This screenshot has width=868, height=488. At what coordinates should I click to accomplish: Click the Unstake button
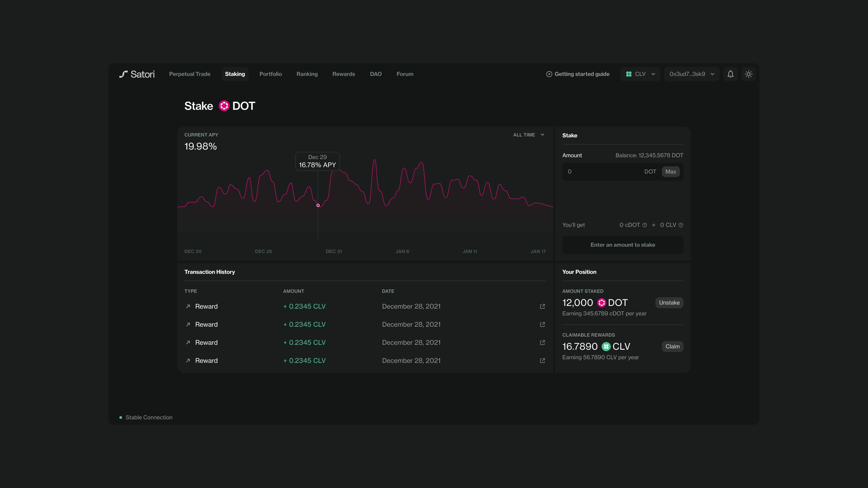point(669,303)
